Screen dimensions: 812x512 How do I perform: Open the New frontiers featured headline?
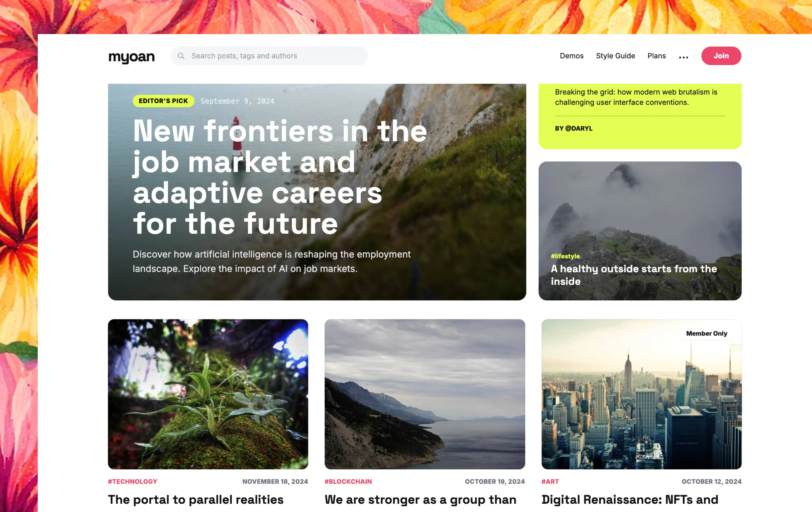tap(280, 177)
